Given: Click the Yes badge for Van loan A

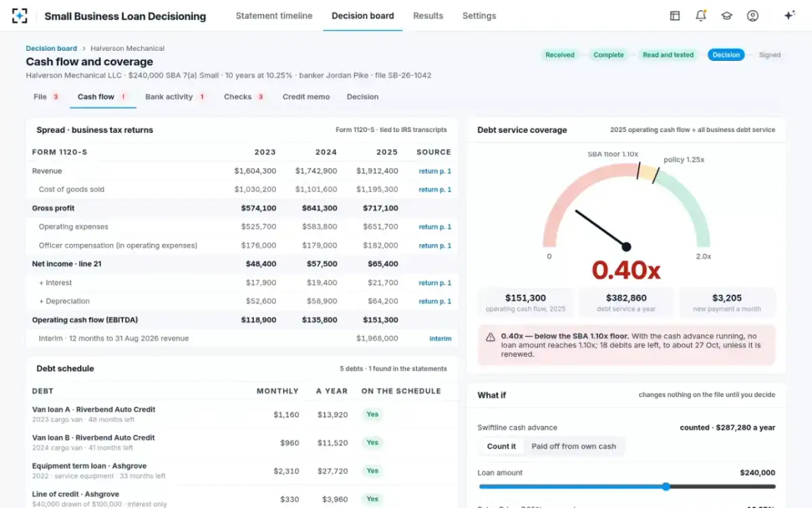Looking at the screenshot, I should pos(372,415).
